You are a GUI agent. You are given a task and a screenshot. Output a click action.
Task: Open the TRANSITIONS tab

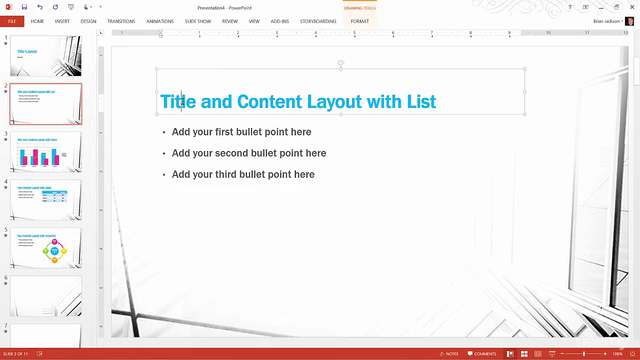(121, 21)
